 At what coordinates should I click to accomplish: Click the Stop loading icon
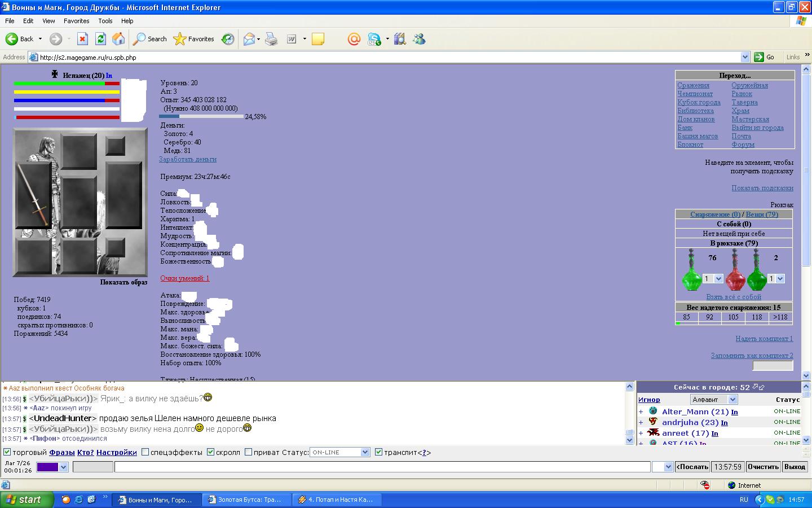click(x=82, y=39)
